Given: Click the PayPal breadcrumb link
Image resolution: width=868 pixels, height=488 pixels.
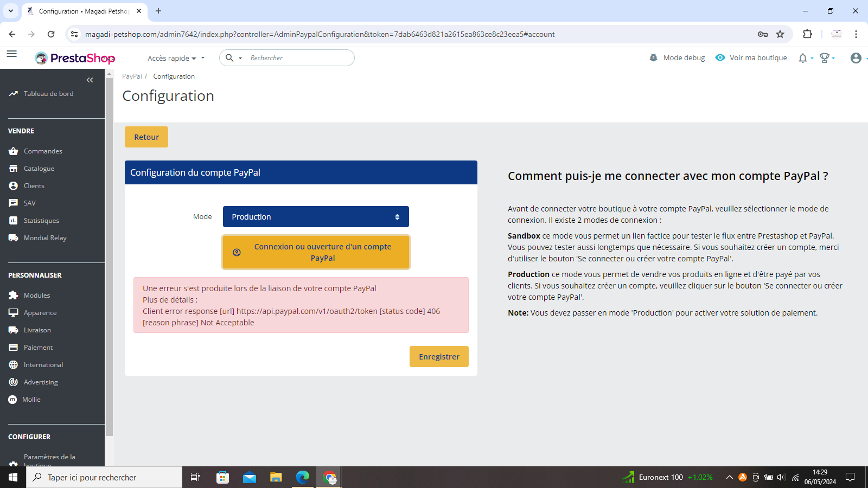Looking at the screenshot, I should (132, 76).
